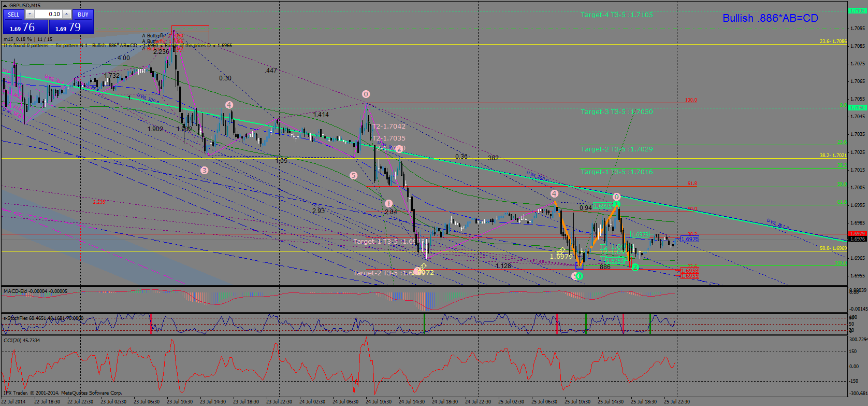
Task: Click the CCI(20) indicator label
Action: point(15,340)
